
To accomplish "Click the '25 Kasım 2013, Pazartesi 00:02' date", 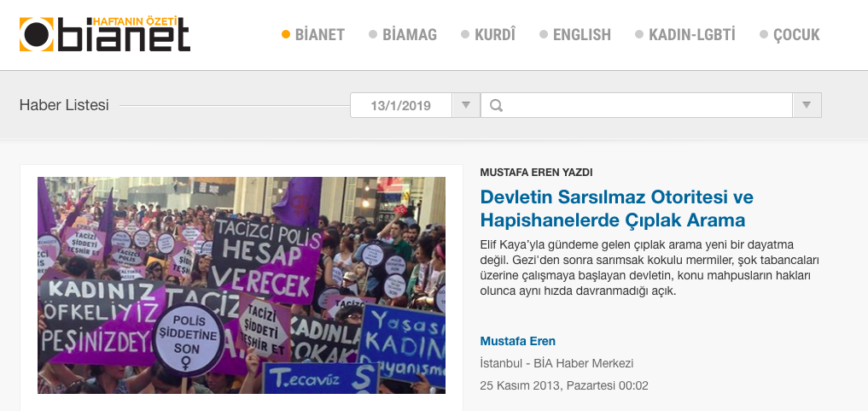I will [x=564, y=385].
